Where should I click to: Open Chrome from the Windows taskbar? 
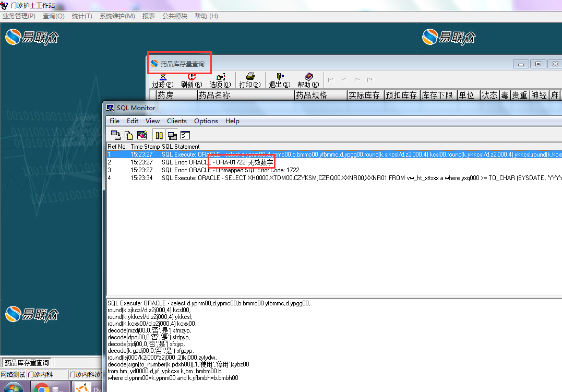(x=41, y=388)
